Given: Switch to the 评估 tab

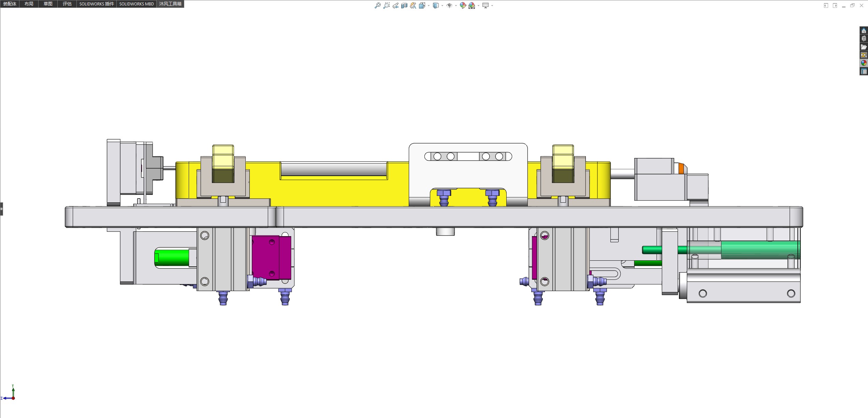Looking at the screenshot, I should click(67, 4).
